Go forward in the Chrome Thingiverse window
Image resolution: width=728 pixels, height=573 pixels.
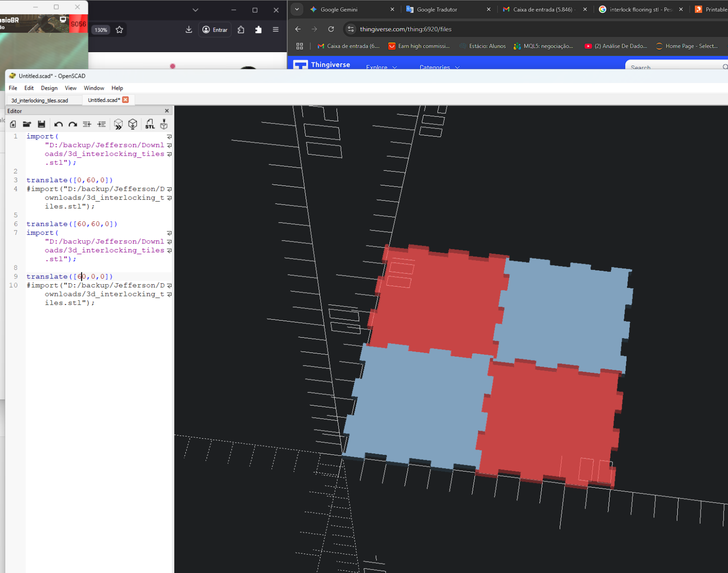coord(314,29)
